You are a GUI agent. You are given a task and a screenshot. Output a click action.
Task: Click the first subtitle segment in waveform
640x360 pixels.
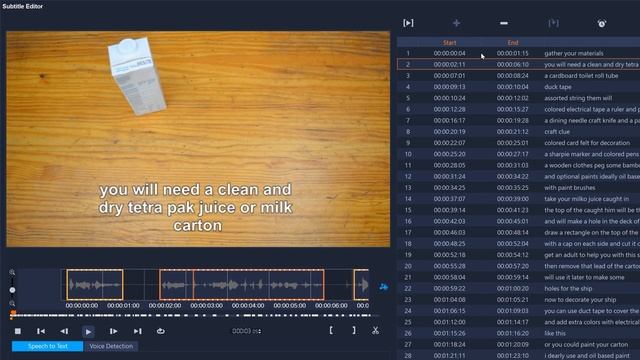point(95,284)
